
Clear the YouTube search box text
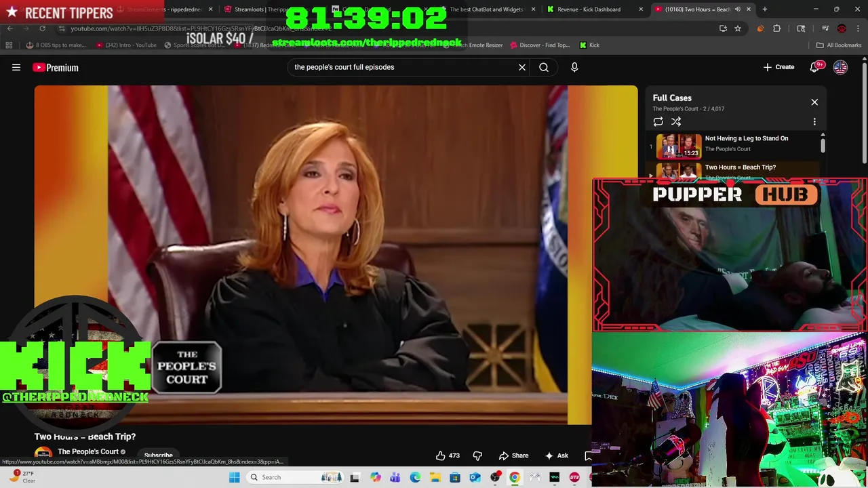tap(522, 67)
